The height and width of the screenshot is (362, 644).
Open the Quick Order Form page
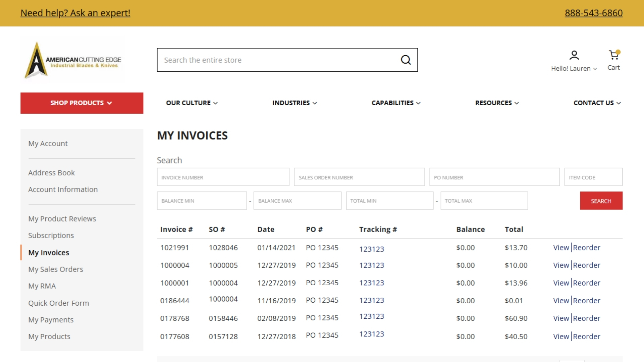[x=59, y=303]
